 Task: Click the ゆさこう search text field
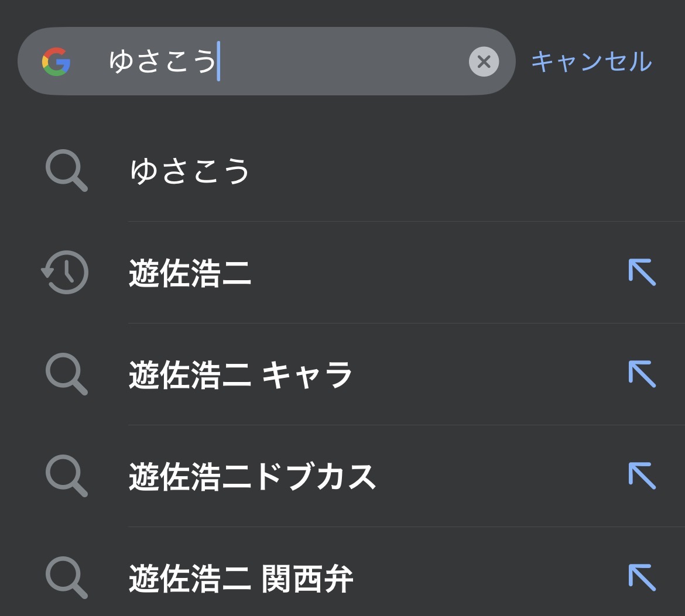pos(163,61)
